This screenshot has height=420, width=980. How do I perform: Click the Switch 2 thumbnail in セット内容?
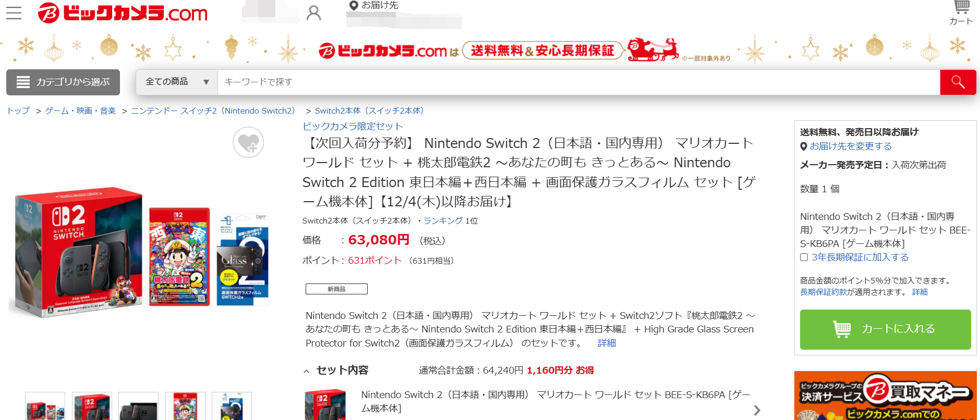325,404
